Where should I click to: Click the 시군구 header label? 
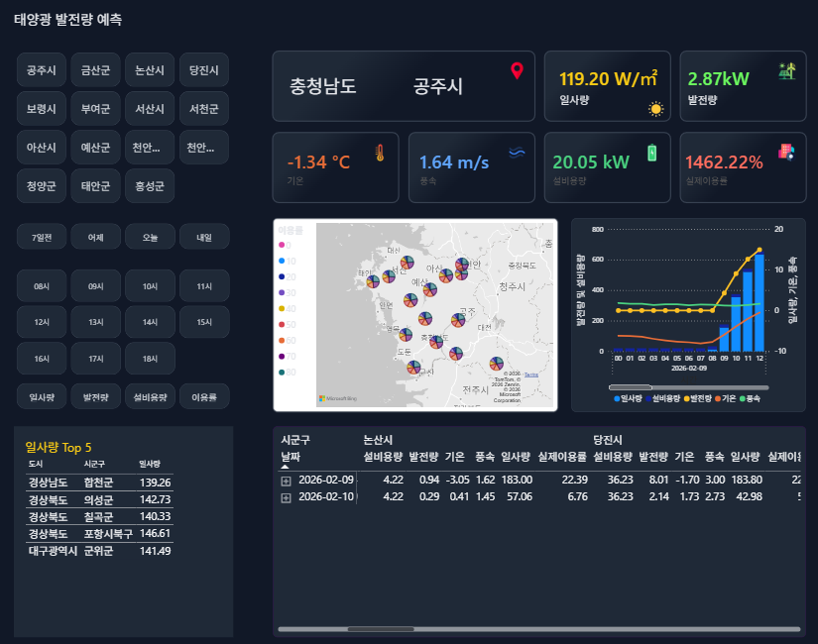point(295,440)
